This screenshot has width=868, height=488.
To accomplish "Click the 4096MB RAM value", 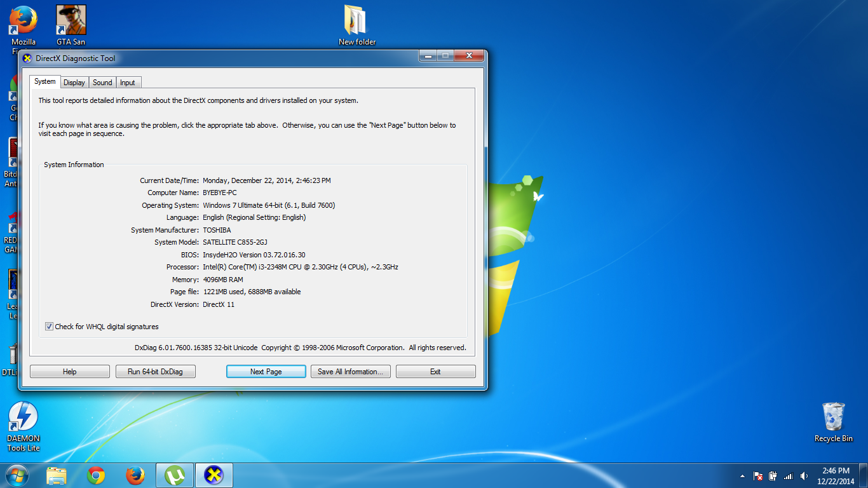I will click(x=223, y=280).
